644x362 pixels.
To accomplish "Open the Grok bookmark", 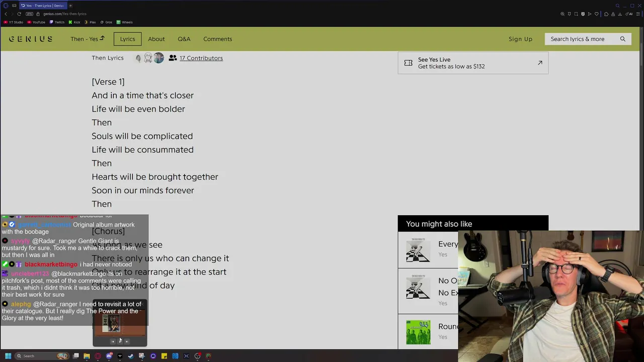I will pos(106,22).
